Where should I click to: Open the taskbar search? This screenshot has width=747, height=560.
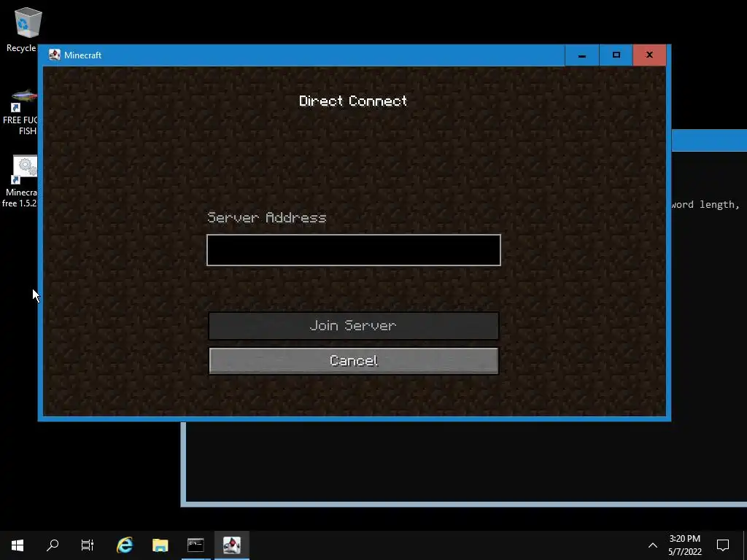pos(53,545)
